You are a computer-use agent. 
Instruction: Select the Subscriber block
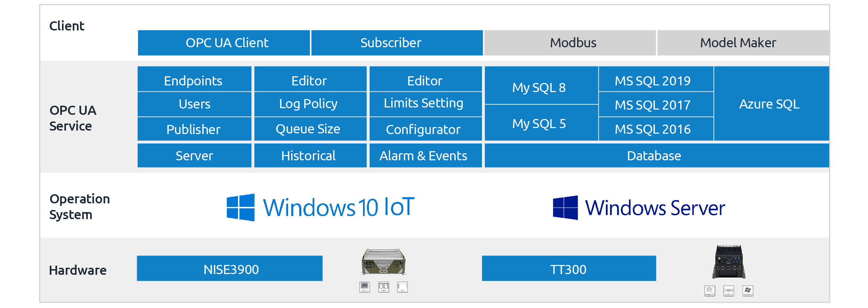[397, 43]
